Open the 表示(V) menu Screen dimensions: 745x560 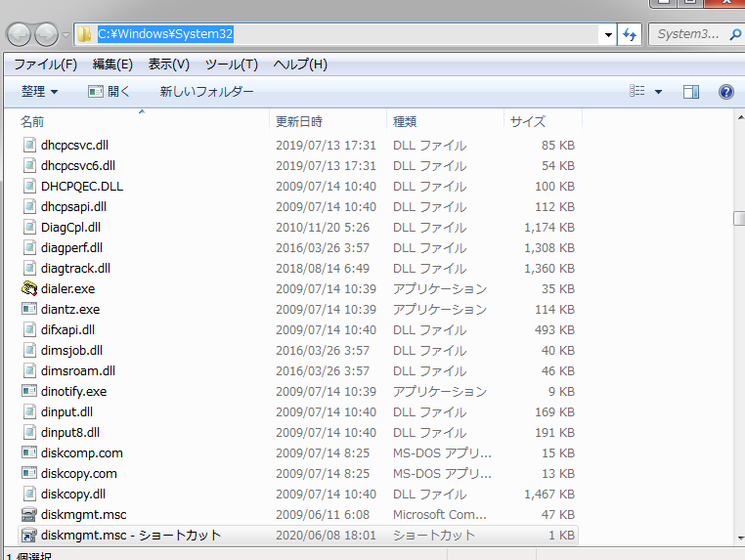pyautogui.click(x=169, y=65)
